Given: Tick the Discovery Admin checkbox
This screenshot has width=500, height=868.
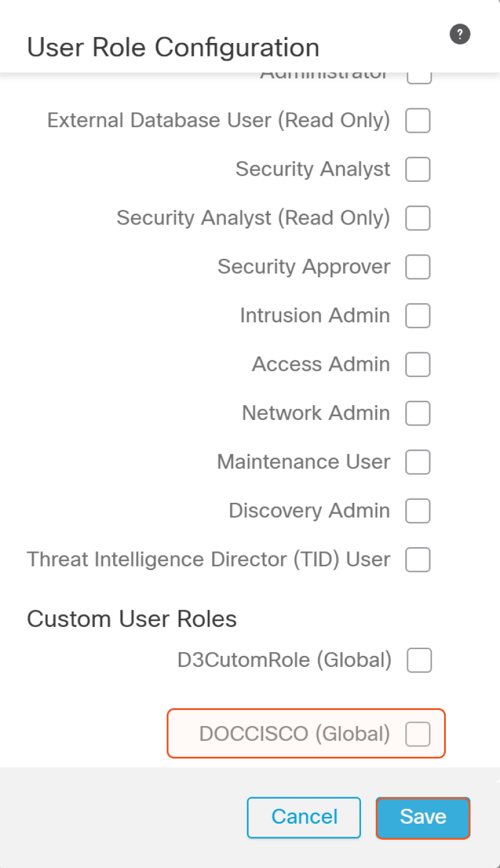Looking at the screenshot, I should click(x=418, y=511).
